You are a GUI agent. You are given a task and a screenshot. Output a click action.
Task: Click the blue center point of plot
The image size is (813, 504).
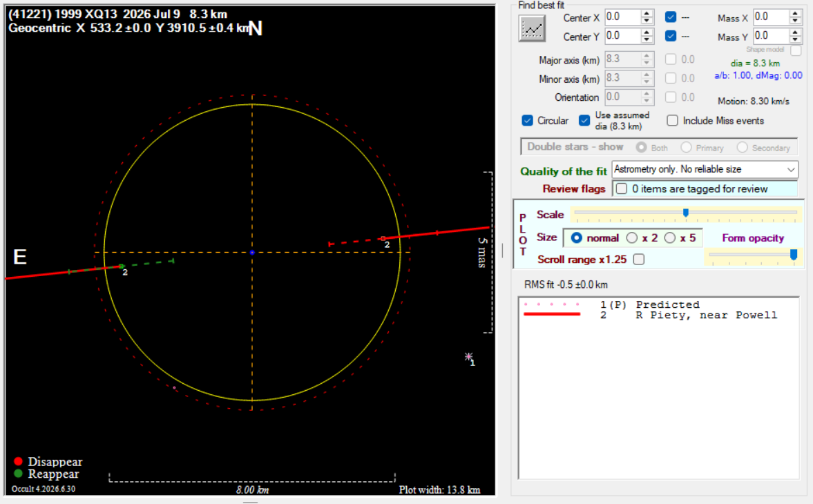(252, 252)
